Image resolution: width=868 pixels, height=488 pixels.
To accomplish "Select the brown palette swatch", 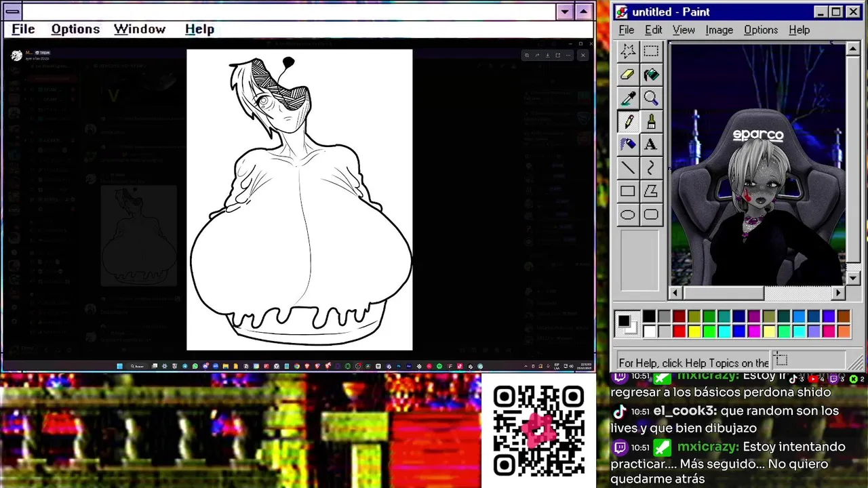I will click(844, 317).
